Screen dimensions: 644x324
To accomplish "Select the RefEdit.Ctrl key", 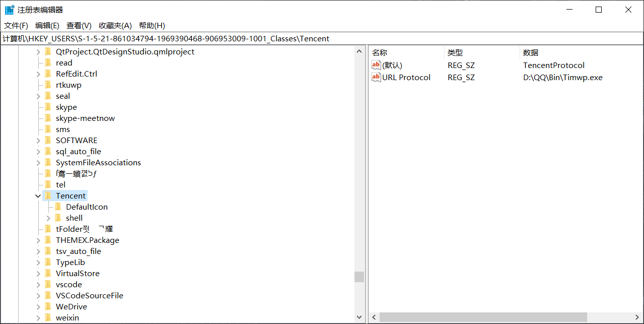I will 77,74.
